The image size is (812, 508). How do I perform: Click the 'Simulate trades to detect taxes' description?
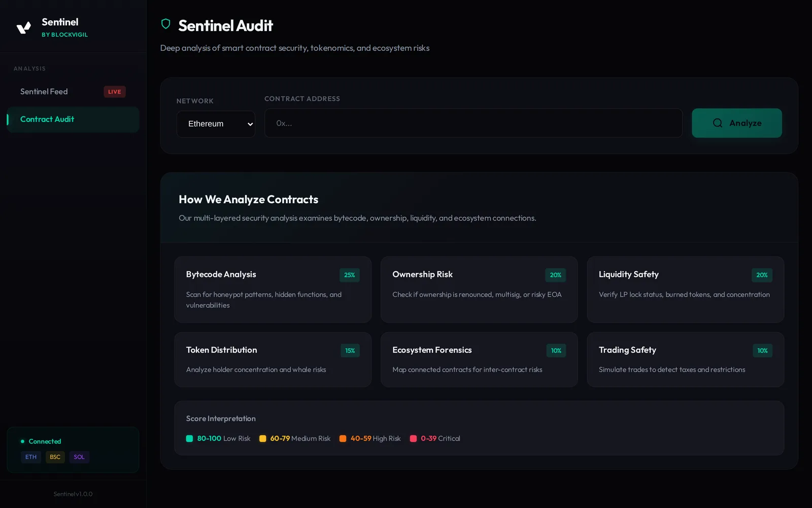click(x=672, y=370)
